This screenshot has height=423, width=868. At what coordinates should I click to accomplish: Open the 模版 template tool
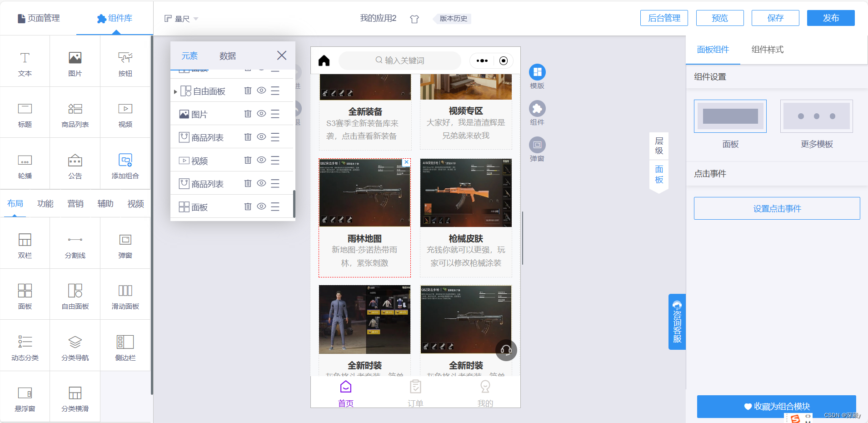point(537,76)
